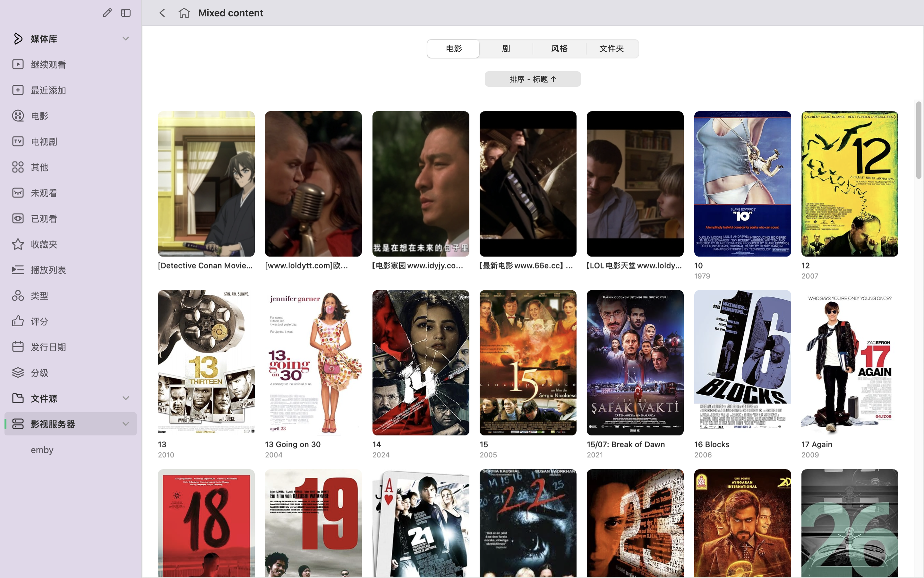Screen dimensions: 924x578
Task: Toggle the sidebar panel icon
Action: click(126, 13)
